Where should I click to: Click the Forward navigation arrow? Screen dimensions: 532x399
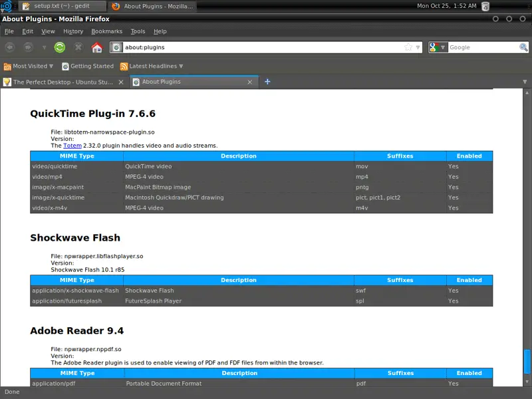28,47
